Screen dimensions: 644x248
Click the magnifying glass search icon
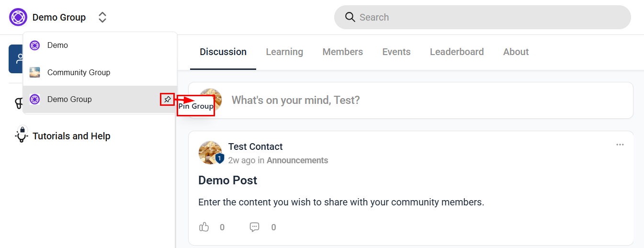point(350,17)
